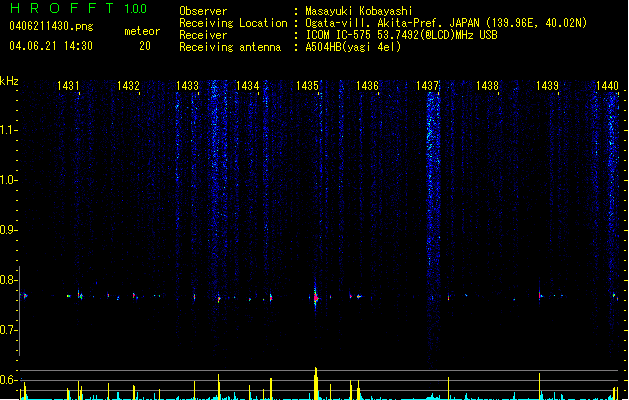The height and width of the screenshot is (400, 629).
Task: Click the Observer field label
Action: 203,11
